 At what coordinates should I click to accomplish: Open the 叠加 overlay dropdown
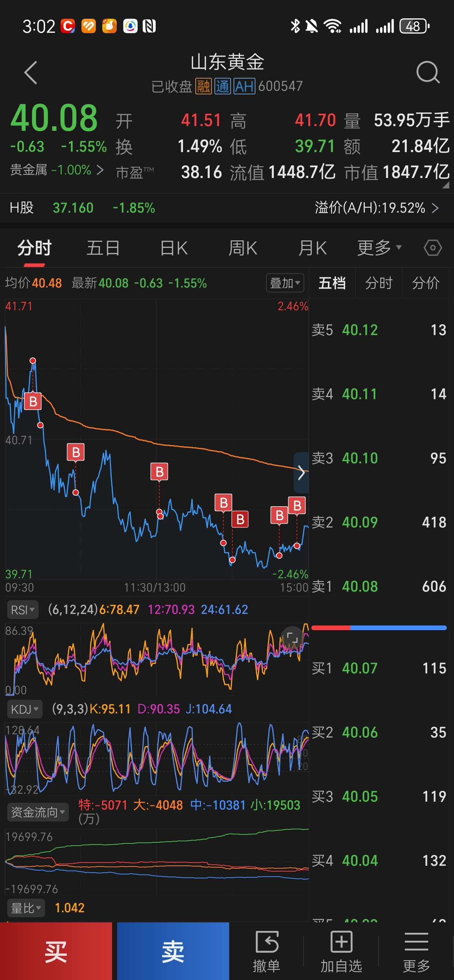tap(285, 283)
